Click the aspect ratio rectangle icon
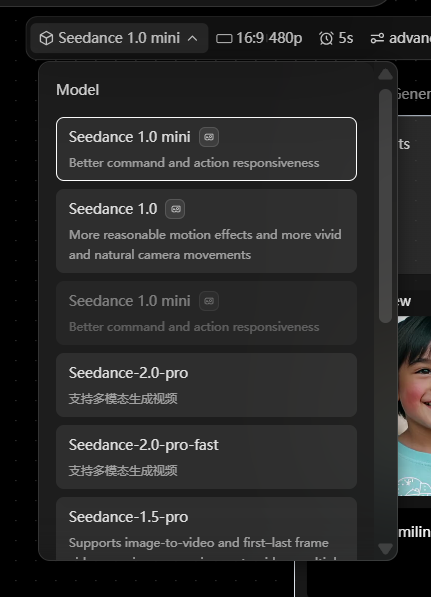The height and width of the screenshot is (597, 431). (224, 38)
